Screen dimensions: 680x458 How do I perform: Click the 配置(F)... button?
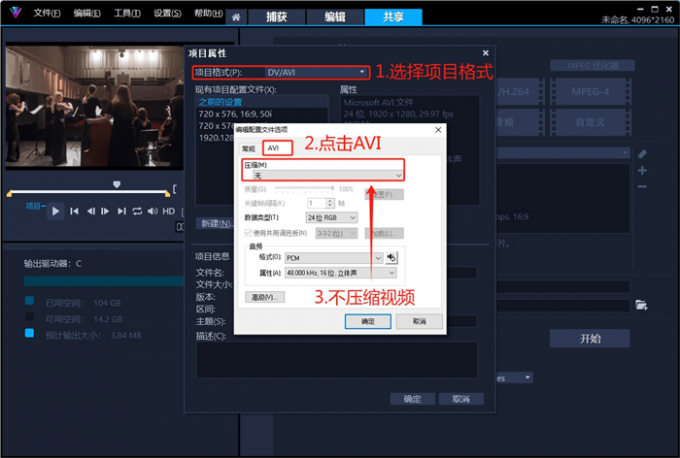[384, 194]
